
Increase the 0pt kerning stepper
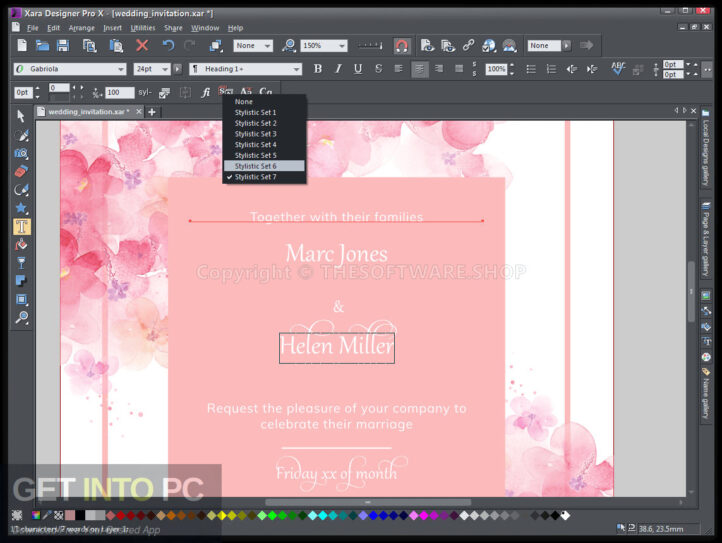coord(38,88)
